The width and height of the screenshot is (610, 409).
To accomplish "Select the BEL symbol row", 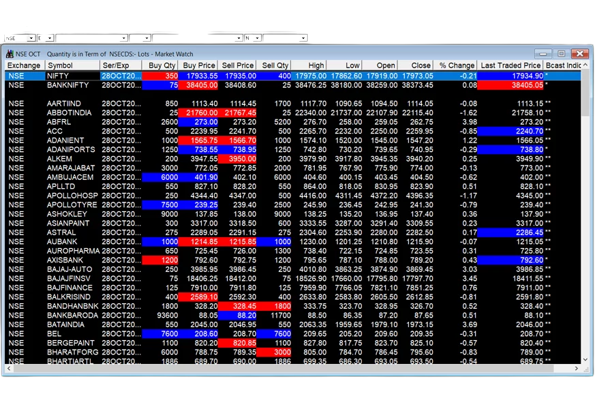I will click(x=293, y=334).
